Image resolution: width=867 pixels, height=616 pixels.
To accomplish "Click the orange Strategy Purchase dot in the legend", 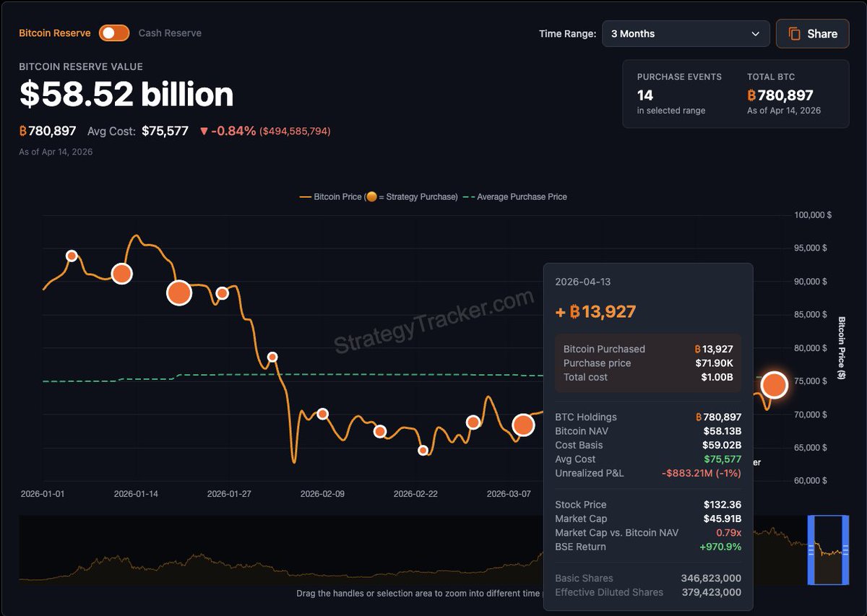I will click(371, 196).
